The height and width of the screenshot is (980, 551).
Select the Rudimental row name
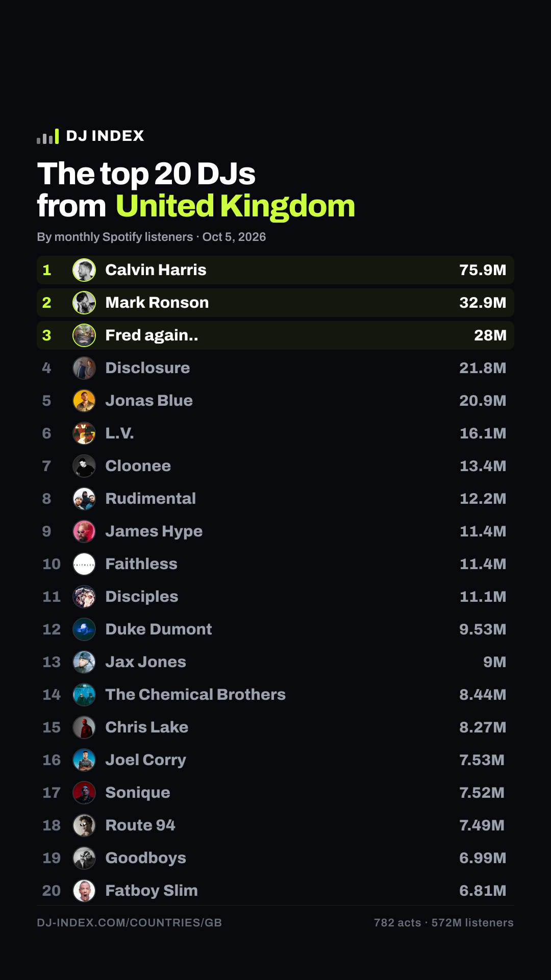(x=151, y=499)
